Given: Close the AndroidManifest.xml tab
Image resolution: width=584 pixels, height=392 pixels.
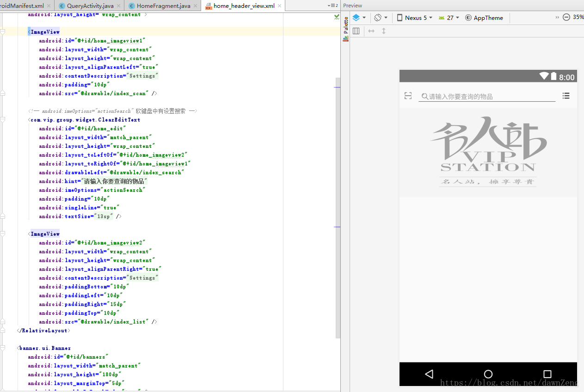Looking at the screenshot, I should (49, 6).
